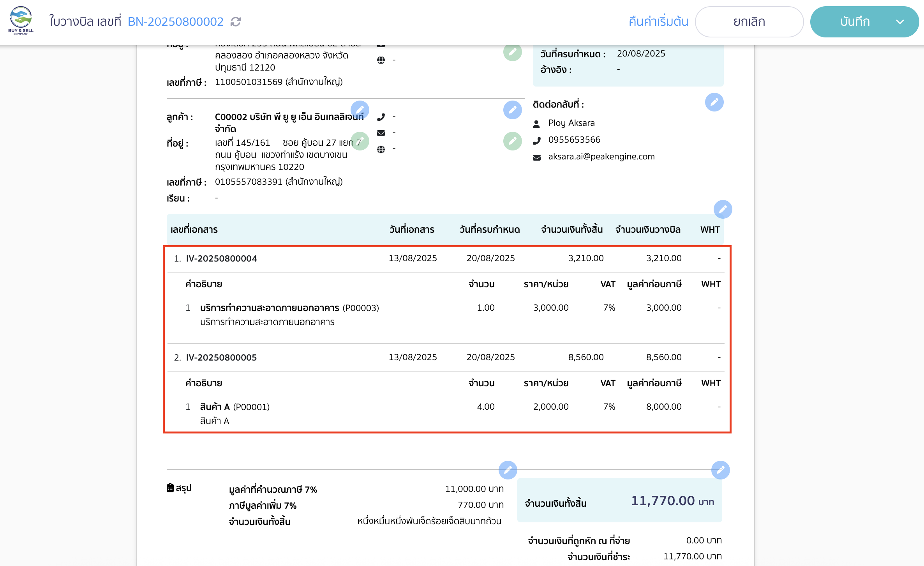Cancel with the ยกเลิก button
Image resolution: width=924 pixels, height=566 pixels.
(749, 22)
